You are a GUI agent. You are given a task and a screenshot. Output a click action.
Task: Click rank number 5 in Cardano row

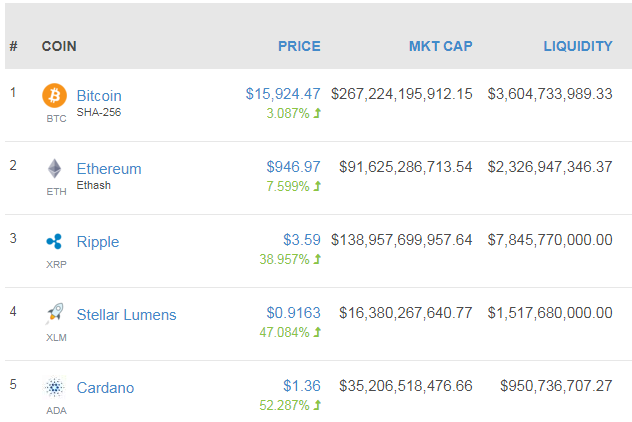[x=13, y=385]
